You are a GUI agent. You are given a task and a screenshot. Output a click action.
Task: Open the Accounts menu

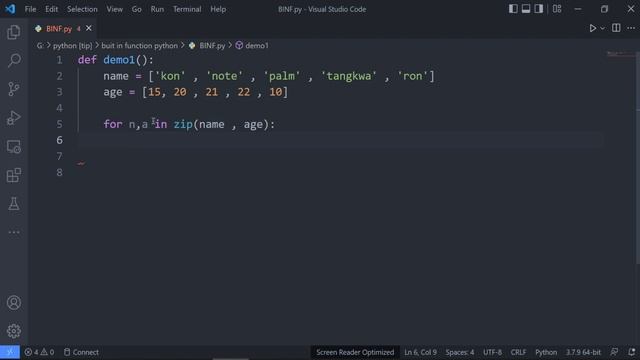(13, 302)
